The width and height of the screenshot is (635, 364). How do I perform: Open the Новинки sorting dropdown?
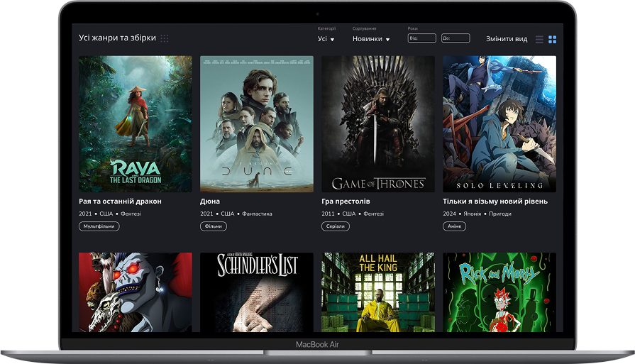pyautogui.click(x=371, y=39)
